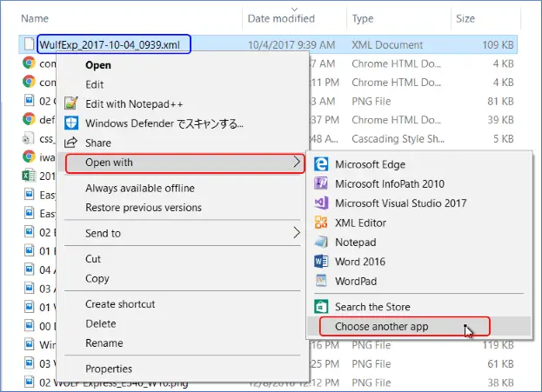Click the Microsoft Edge icon in submenu

pos(321,164)
